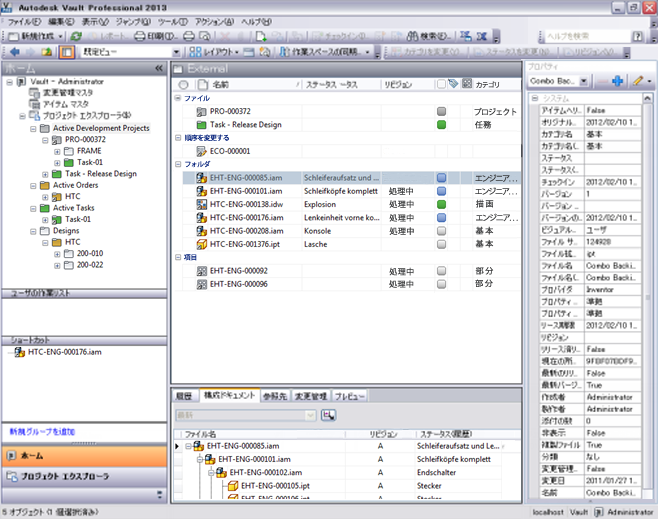Click the レイアウト layout grid icon
The width and height of the screenshot is (658, 519).
(195, 52)
